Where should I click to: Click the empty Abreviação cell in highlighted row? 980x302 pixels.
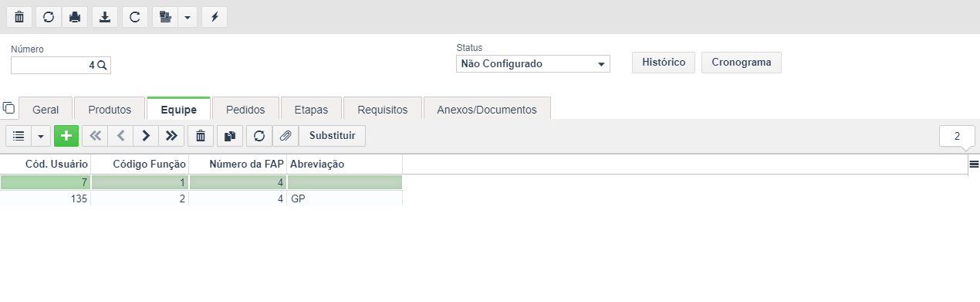(x=344, y=182)
